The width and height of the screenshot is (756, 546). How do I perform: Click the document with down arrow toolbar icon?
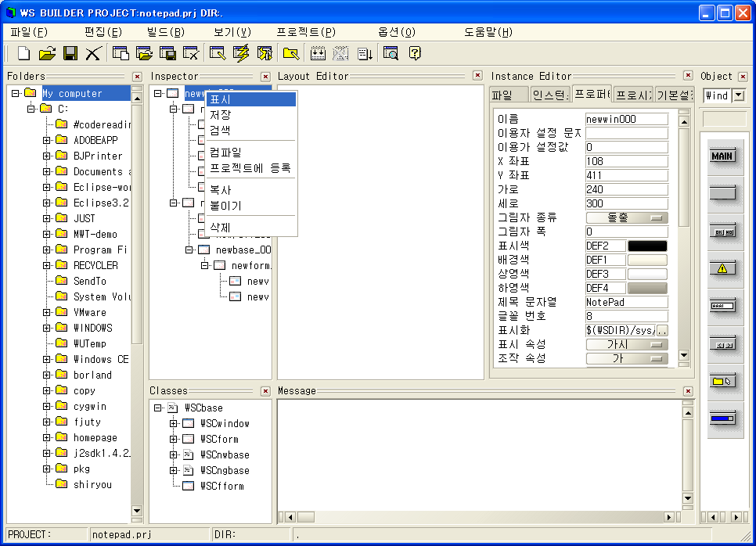[365, 53]
